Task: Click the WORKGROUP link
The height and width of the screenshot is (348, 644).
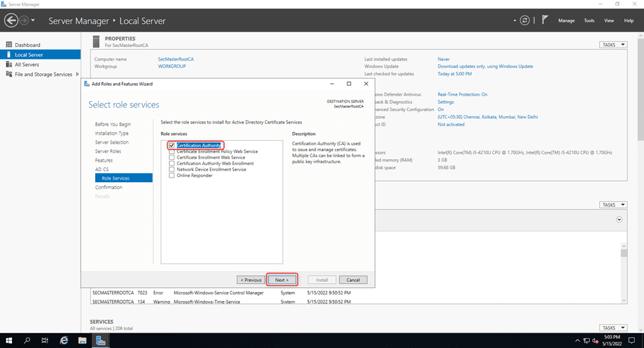Action: pos(172,66)
